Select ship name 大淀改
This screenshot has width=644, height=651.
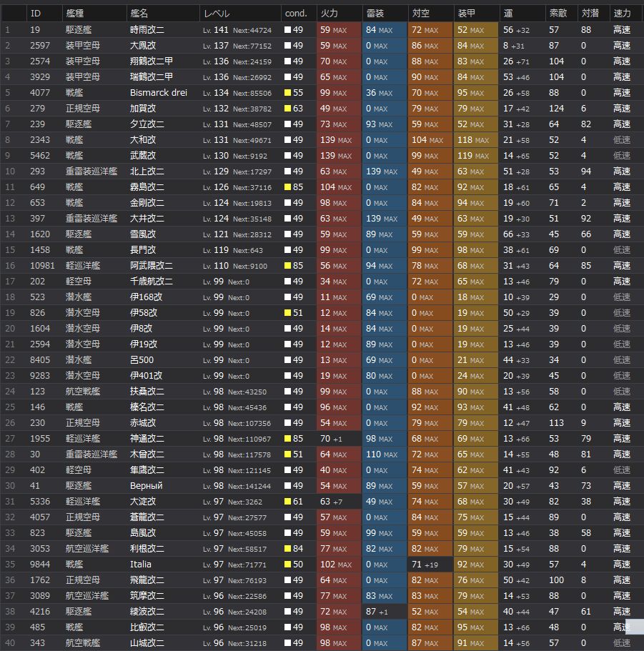[x=143, y=502]
